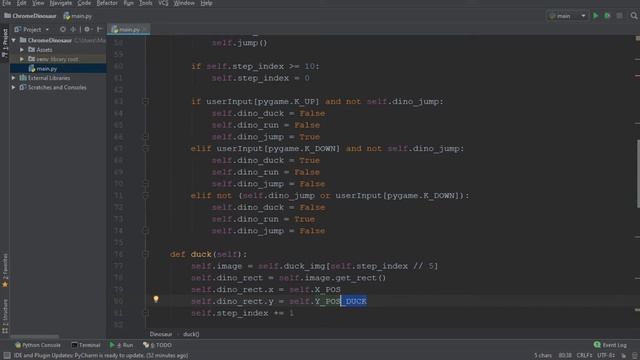Open the Help menu
640x360 pixels.
[207, 3]
